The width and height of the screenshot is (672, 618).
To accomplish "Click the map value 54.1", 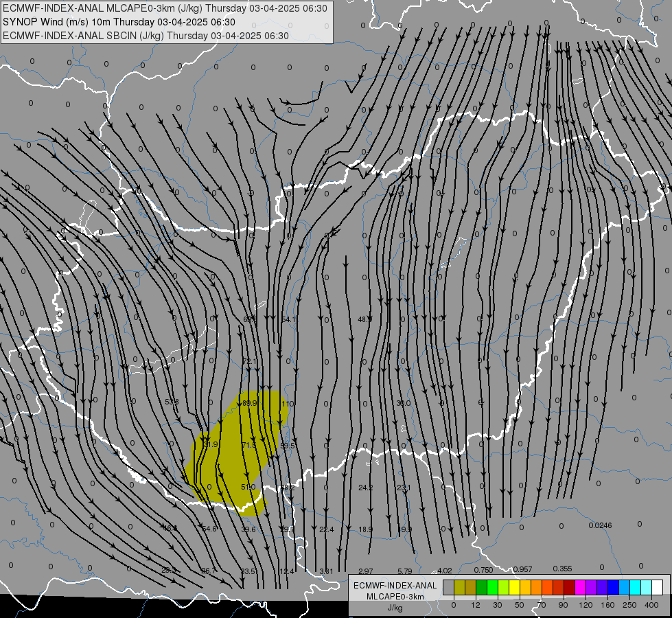I will click(288, 319).
